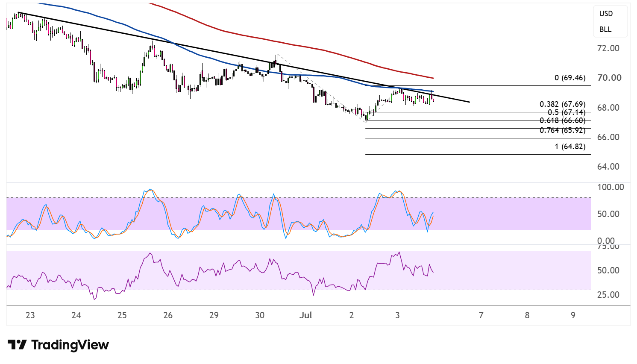The width and height of the screenshot is (637, 364).
Task: Open the TradingView wordmark link
Action: click(x=70, y=345)
